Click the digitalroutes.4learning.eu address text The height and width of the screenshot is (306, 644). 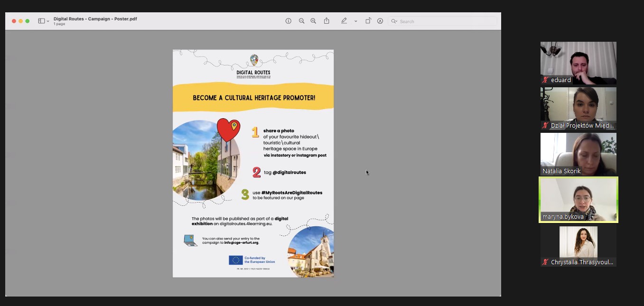point(246,223)
